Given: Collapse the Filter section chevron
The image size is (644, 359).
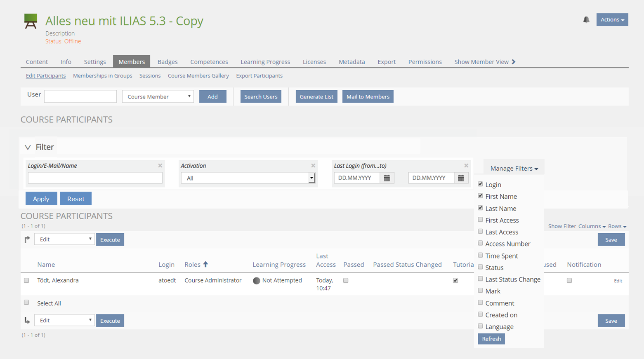Looking at the screenshot, I should (28, 147).
